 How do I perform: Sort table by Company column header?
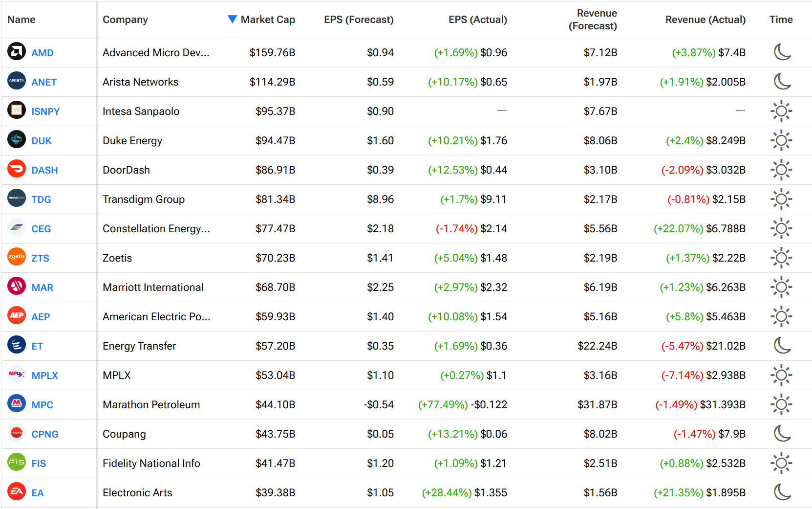click(125, 20)
